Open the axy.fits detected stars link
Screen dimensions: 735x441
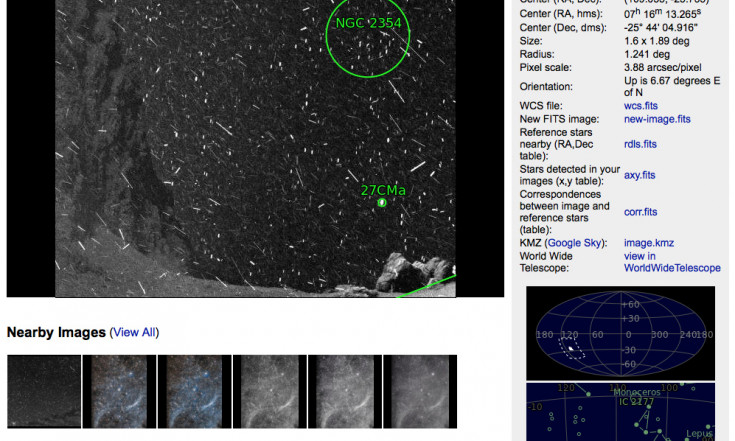coord(639,175)
